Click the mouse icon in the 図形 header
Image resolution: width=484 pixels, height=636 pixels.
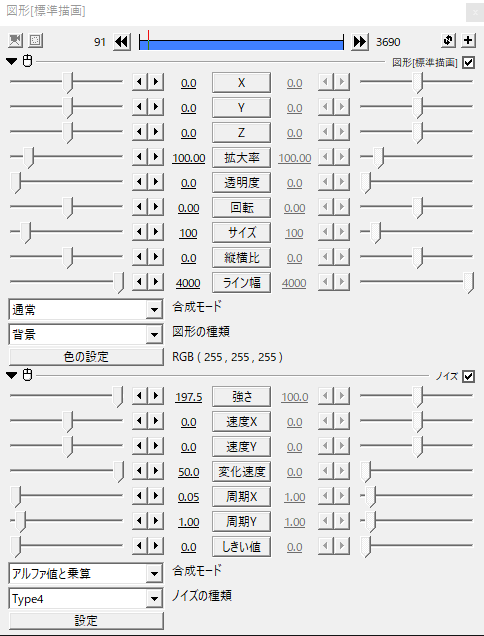(x=27, y=61)
